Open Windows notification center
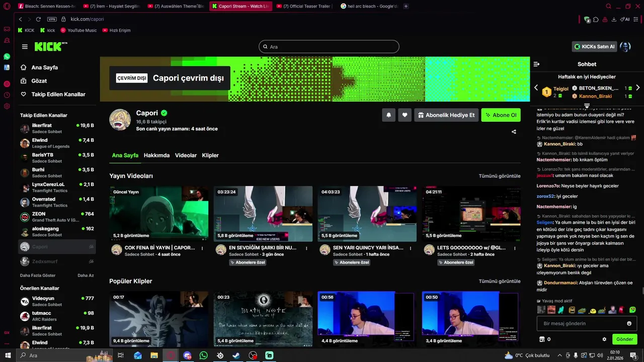 click(633, 355)
